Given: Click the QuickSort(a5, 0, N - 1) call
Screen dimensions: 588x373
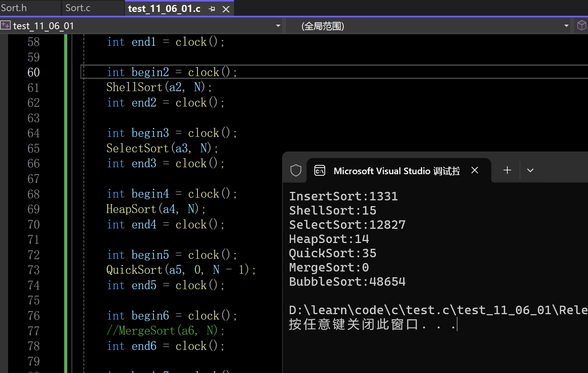Looking at the screenshot, I should 181,270.
